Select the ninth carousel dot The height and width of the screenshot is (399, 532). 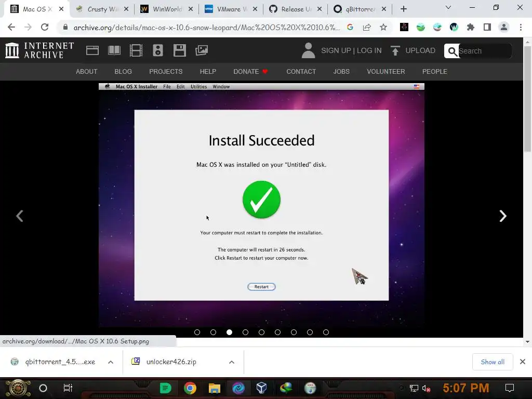pos(326,332)
